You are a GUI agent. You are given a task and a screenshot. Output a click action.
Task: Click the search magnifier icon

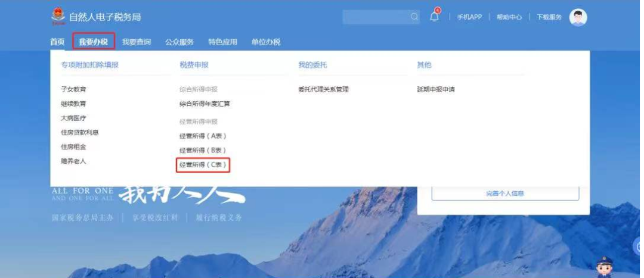tap(414, 17)
